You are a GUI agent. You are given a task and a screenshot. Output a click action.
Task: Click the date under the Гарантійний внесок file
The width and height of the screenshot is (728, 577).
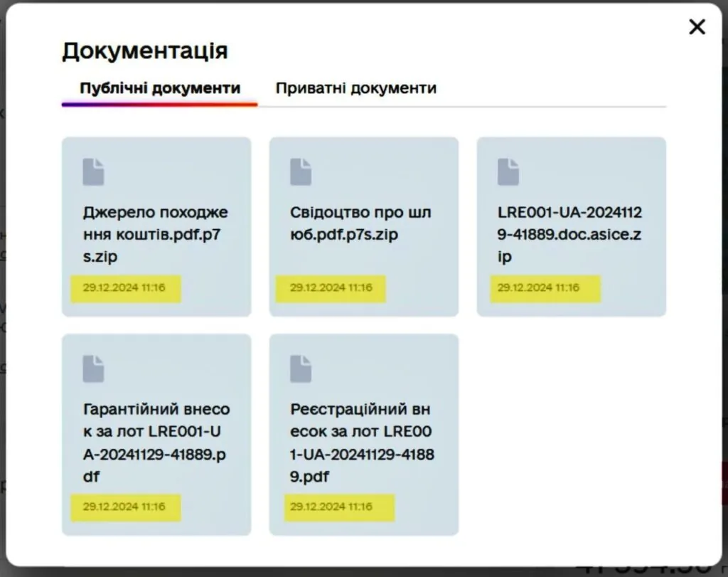124,507
